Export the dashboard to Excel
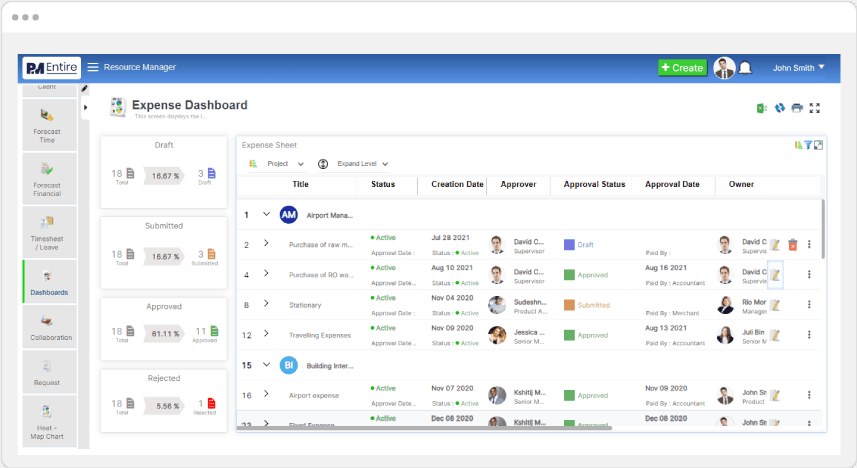This screenshot has height=468, width=857. pyautogui.click(x=761, y=108)
